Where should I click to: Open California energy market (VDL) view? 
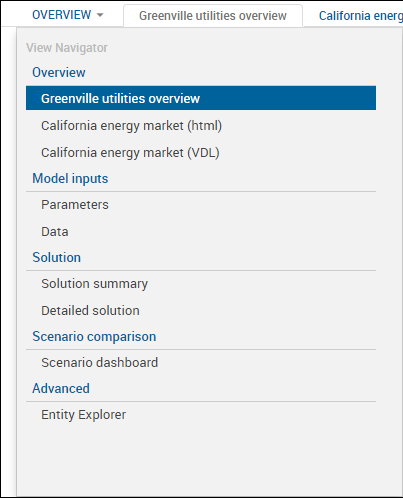(130, 153)
